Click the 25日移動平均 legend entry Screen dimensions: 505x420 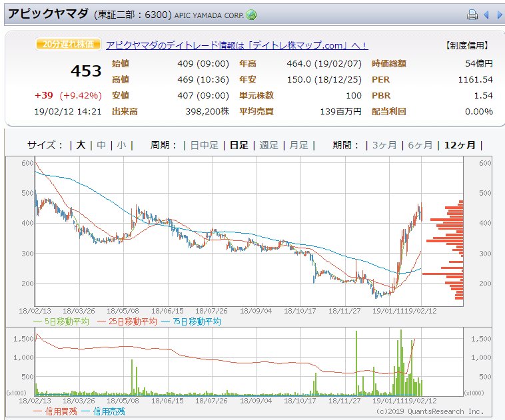point(127,321)
